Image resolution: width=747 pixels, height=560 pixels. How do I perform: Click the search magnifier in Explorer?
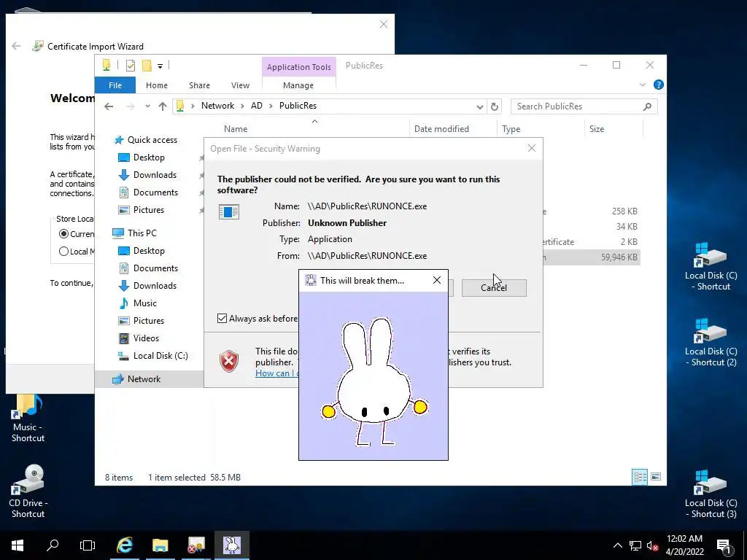point(647,106)
